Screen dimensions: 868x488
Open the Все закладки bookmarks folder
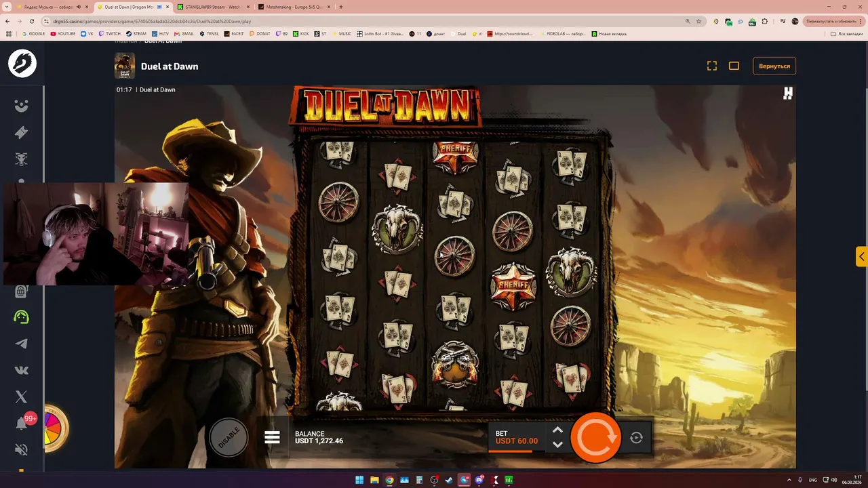pos(848,34)
